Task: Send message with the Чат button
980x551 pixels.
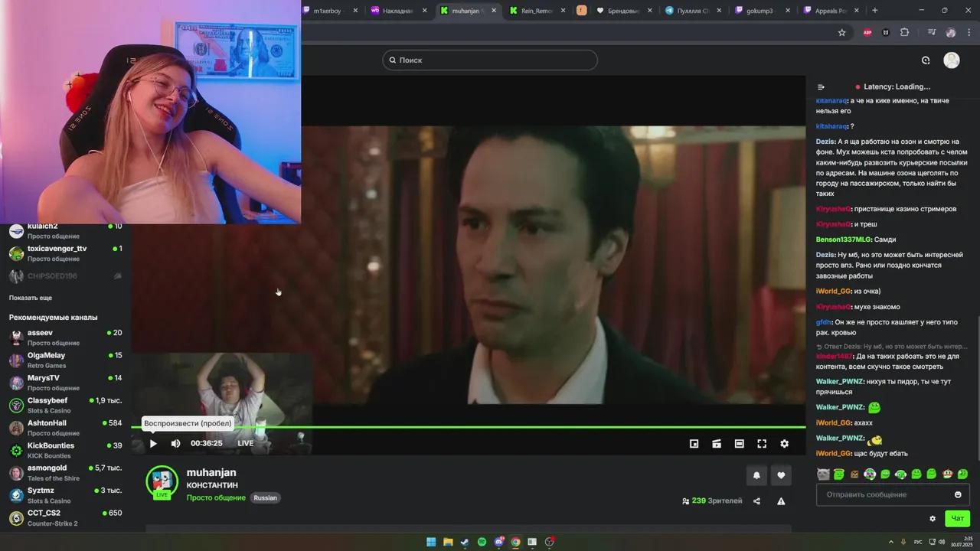Action: 957,518
